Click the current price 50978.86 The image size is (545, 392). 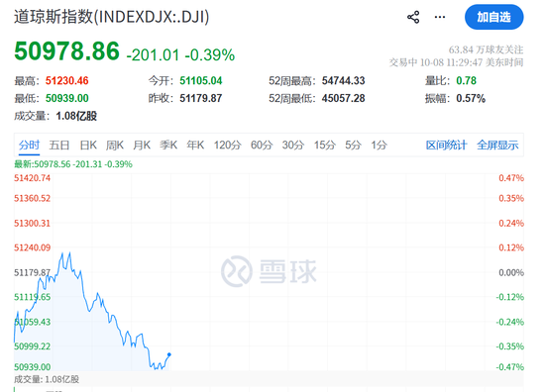tap(66, 51)
